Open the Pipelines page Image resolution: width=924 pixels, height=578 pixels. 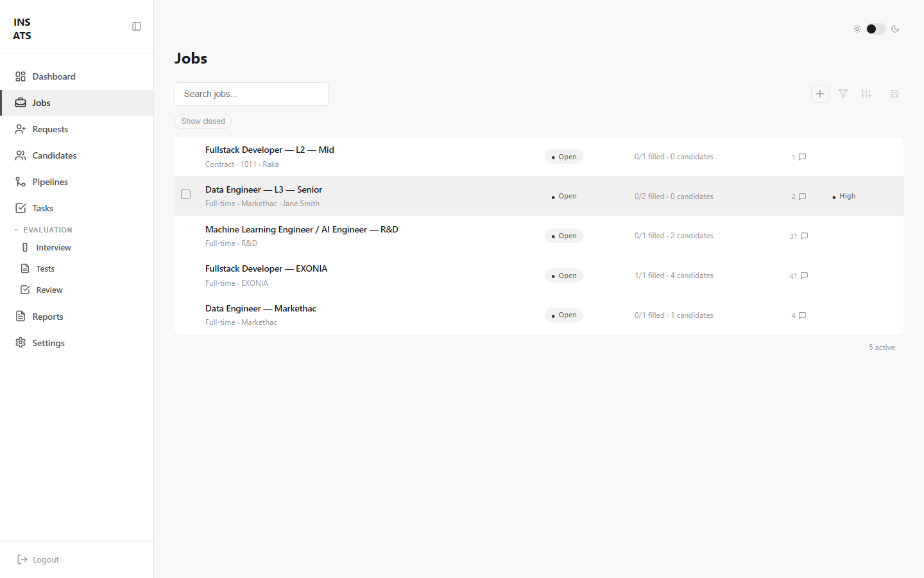coord(77,182)
